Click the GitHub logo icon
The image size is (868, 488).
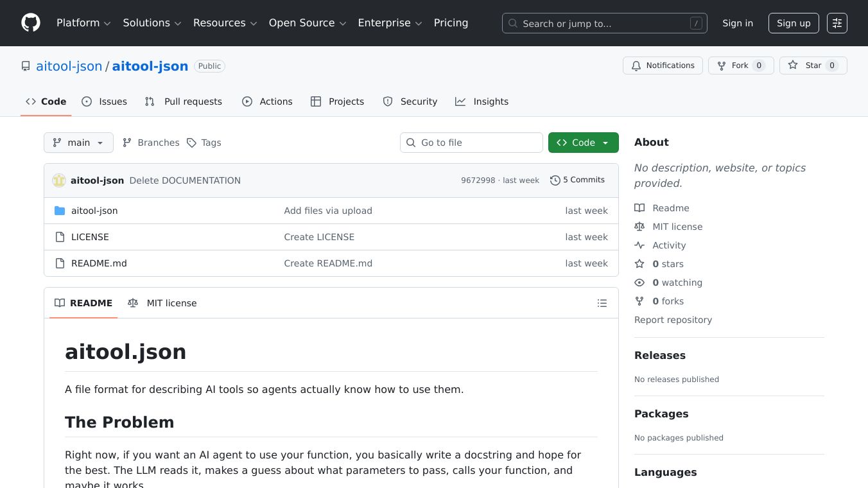pyautogui.click(x=31, y=23)
